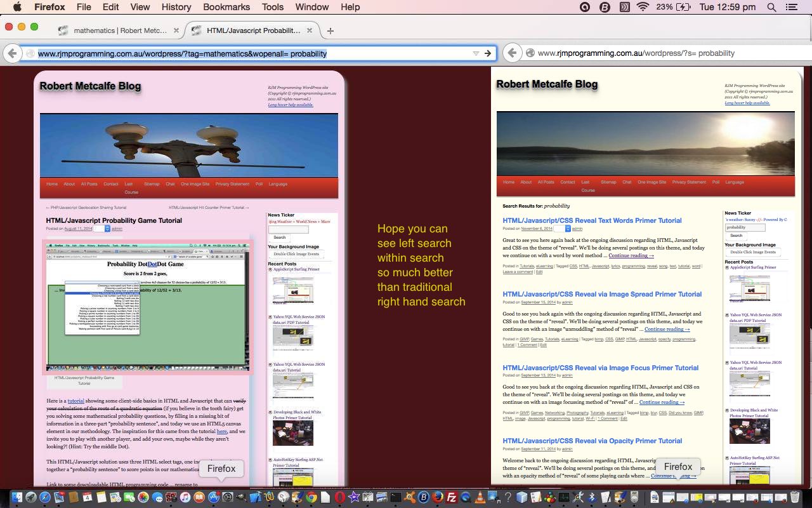The width and height of the screenshot is (812, 508).
Task: Open HTML/Javascript/CSS Reveal via Image Spread Primer Tutorial
Action: coord(602,294)
